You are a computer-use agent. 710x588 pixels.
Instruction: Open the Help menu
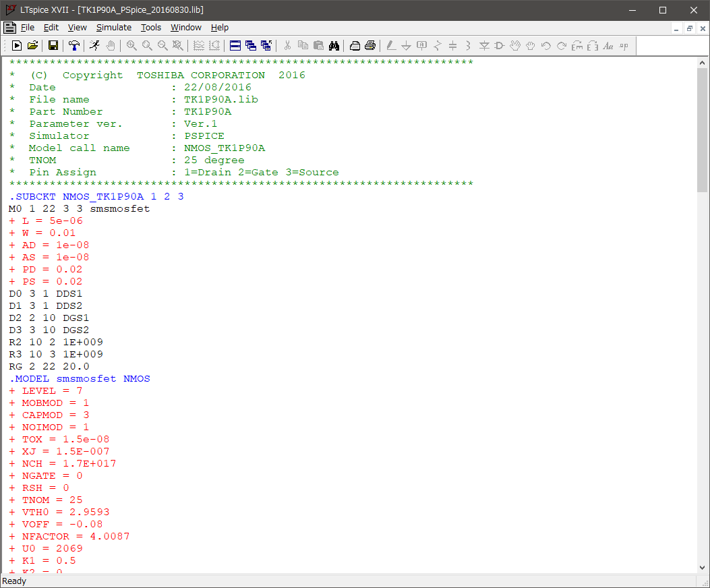(x=220, y=28)
